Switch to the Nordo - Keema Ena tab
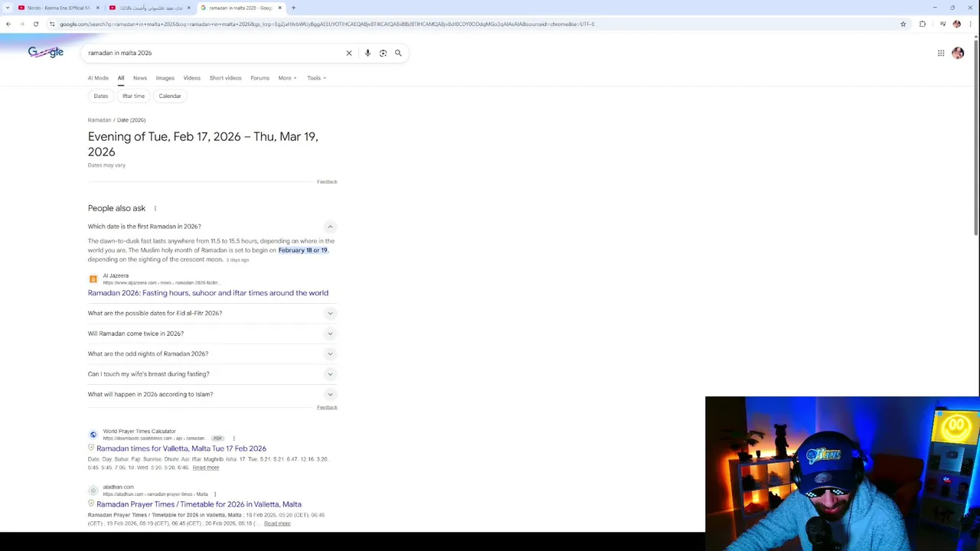This screenshot has width=980, height=551. [59, 8]
